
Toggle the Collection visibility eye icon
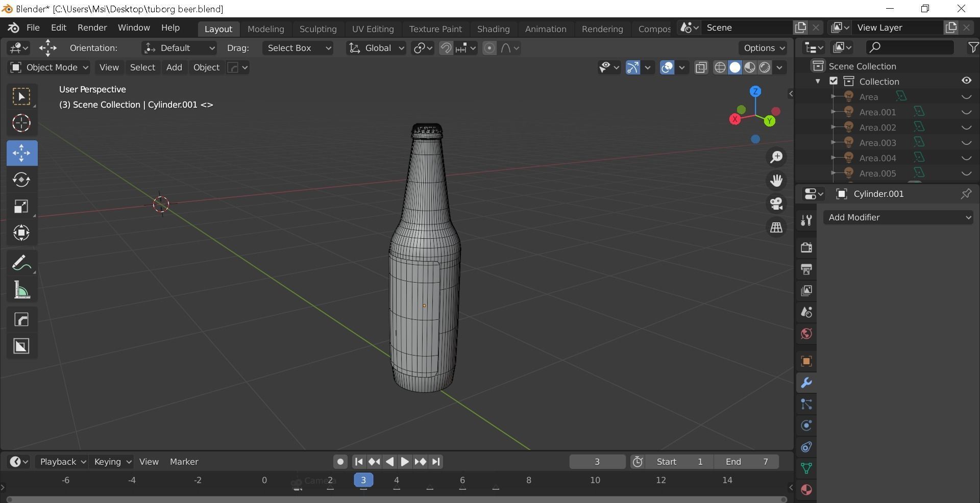(966, 81)
